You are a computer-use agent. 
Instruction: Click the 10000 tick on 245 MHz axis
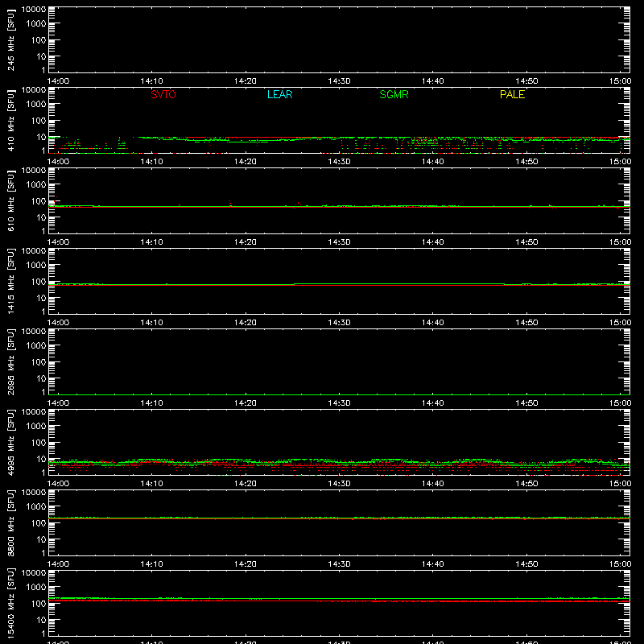pyautogui.click(x=34, y=10)
